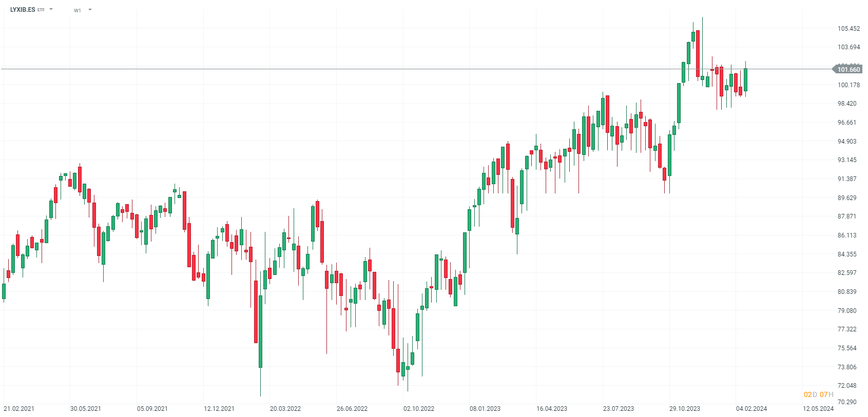Click the 77.322 price axis label
The image size is (868, 417).
[x=847, y=329]
